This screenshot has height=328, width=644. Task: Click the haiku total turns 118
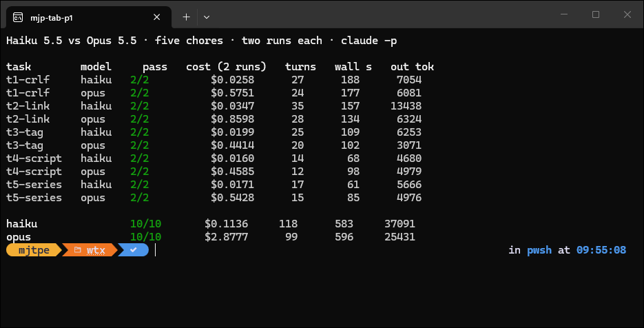289,224
